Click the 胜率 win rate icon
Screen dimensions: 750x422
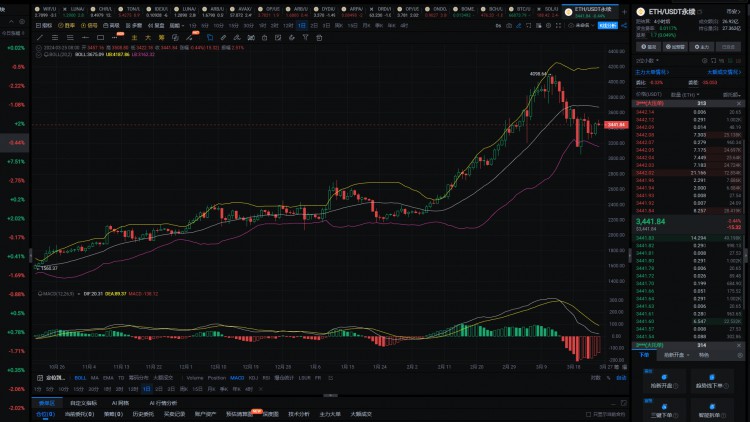click(66, 25)
